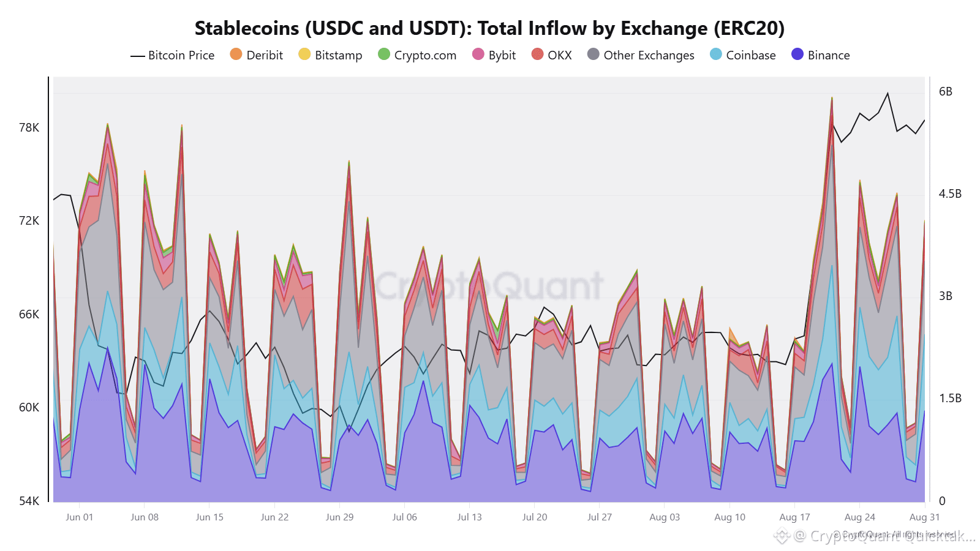Click the Crypto.com legend label
This screenshot has height=551, width=980.
coord(425,56)
